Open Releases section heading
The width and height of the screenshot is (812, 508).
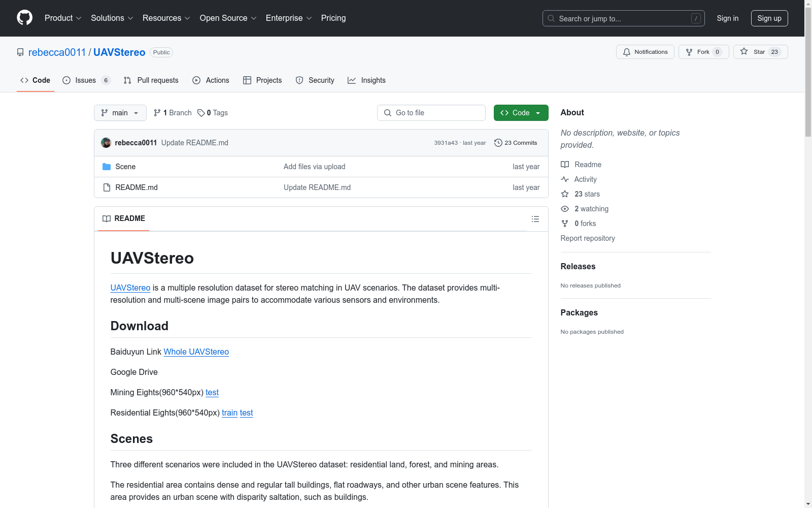click(x=578, y=266)
